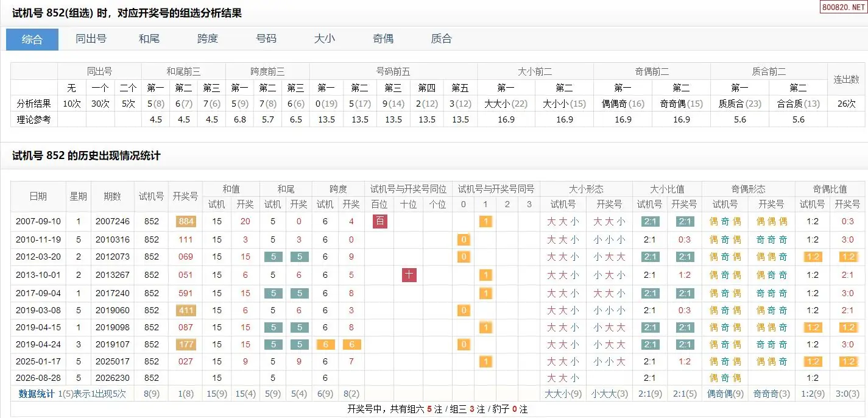Switch to the 跨度 tab
Screen dimensions: 868x418
pos(208,39)
